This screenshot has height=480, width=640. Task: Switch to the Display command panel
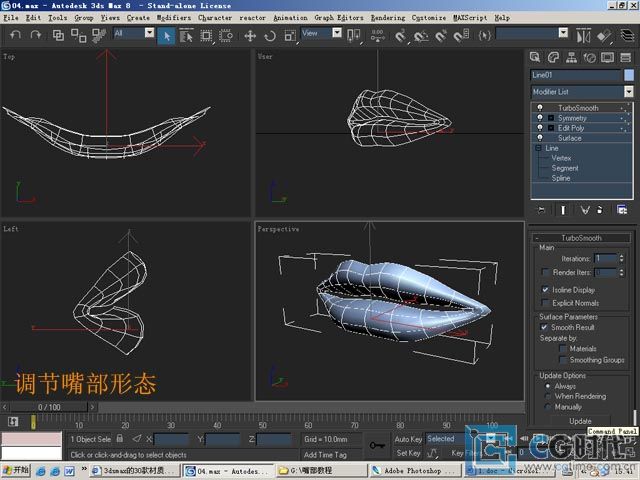pos(607,58)
